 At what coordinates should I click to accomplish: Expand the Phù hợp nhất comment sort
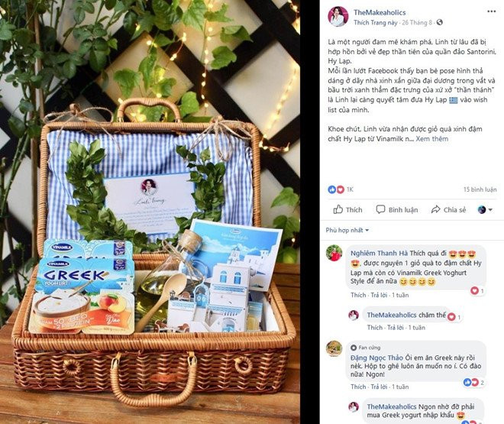tap(347, 230)
